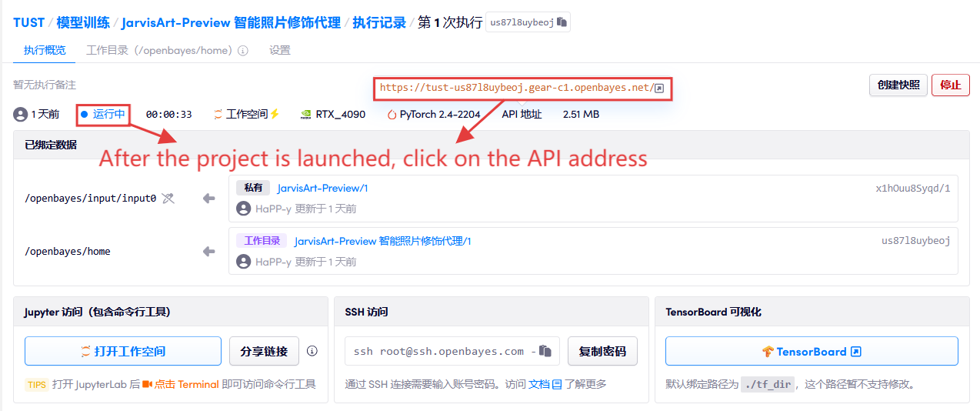The height and width of the screenshot is (411, 980).
Task: Switch to the 设置 tab
Action: (280, 51)
